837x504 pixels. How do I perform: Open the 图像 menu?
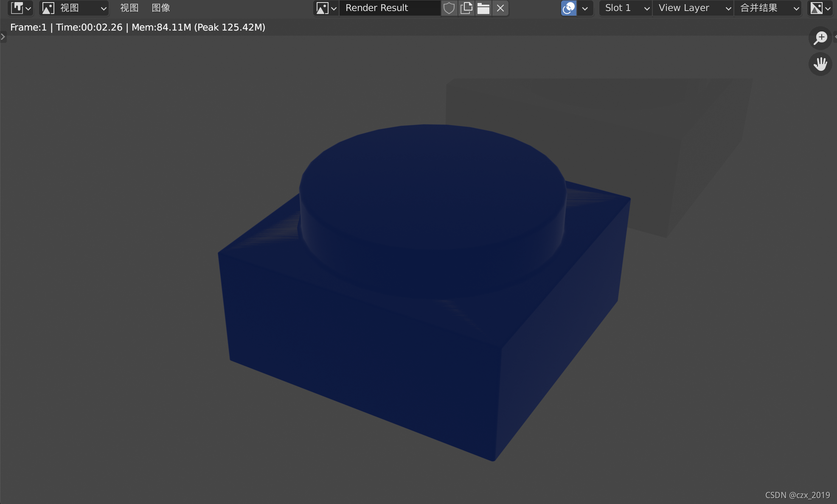tap(161, 8)
